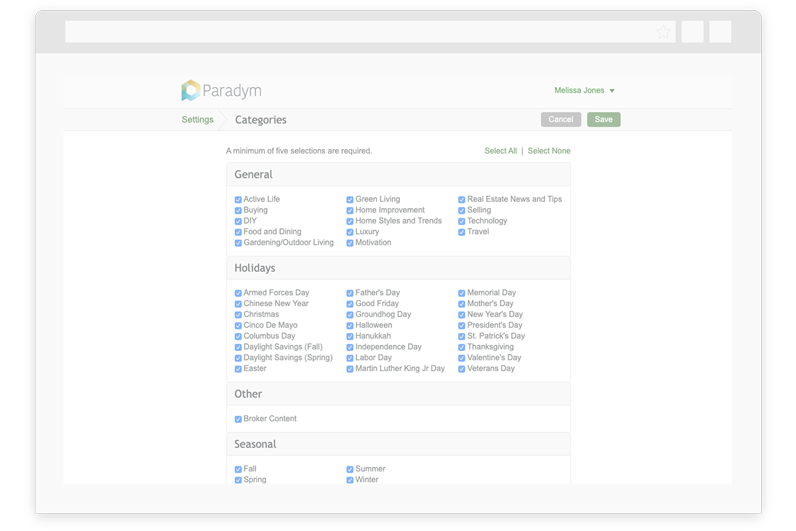Viewport: 796px width, 531px height.
Task: Go back to the Settings breadcrumb
Action: 197,119
